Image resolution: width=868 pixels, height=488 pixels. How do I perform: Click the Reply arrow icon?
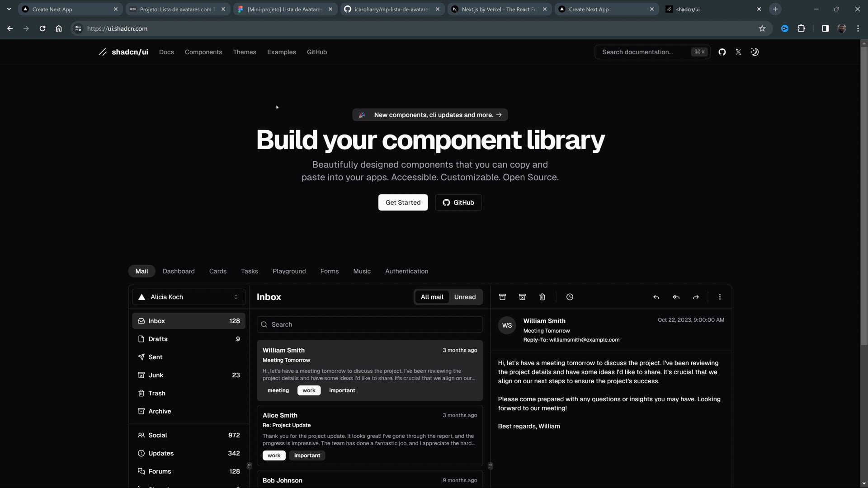tap(656, 297)
